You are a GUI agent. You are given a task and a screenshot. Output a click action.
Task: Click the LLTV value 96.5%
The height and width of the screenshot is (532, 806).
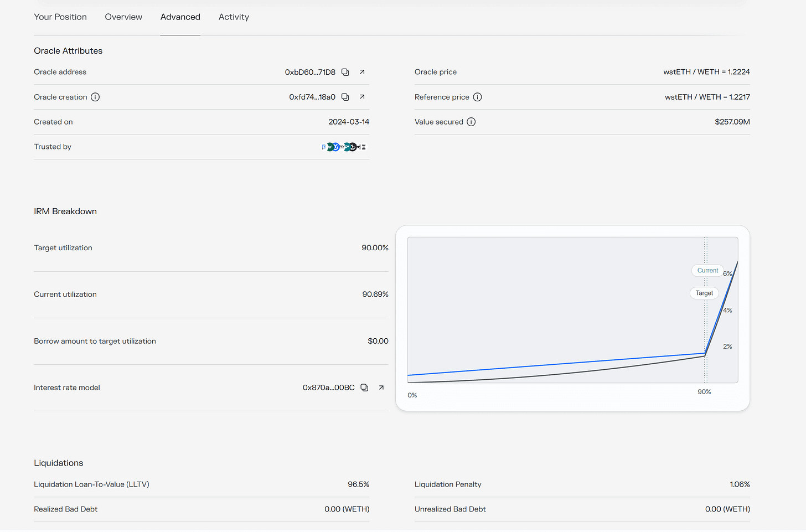[x=358, y=484]
